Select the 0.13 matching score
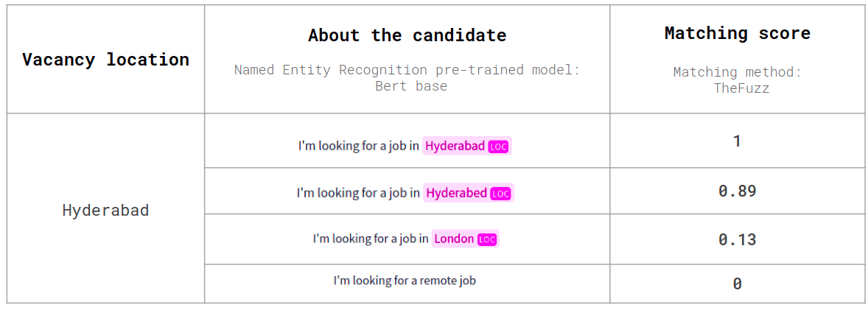This screenshot has width=868, height=310. [x=737, y=239]
